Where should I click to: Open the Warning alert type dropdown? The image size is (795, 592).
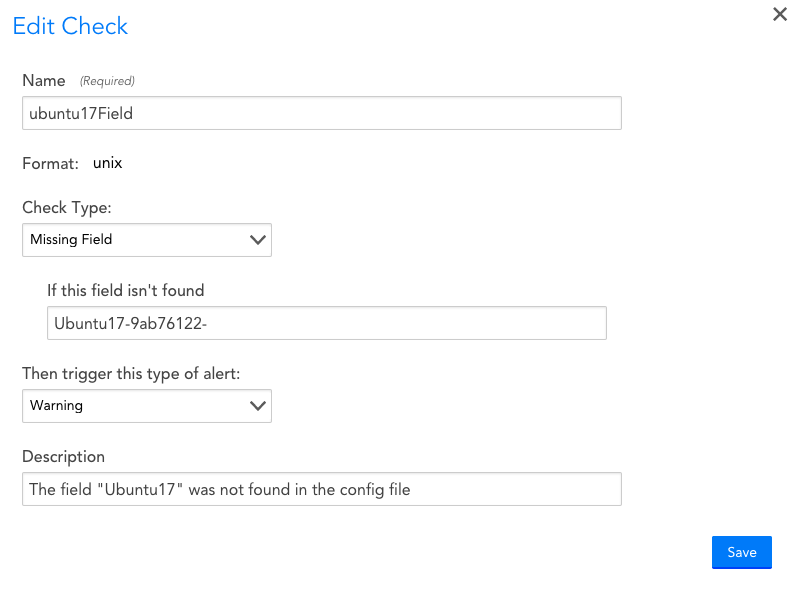point(147,406)
